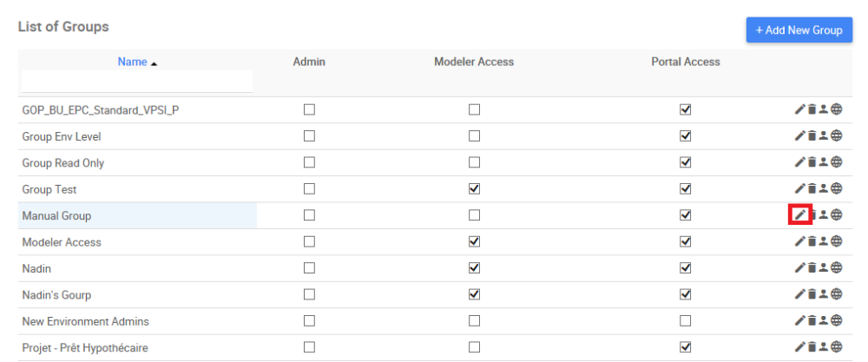Focus the Name filter input field
Screen dimensions: 868x362
(x=137, y=81)
